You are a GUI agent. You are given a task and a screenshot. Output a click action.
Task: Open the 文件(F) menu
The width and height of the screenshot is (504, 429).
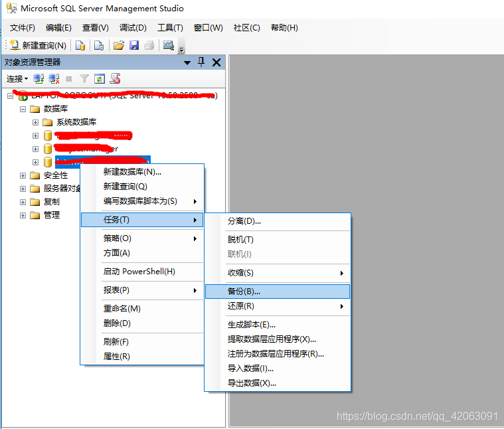[x=22, y=28]
